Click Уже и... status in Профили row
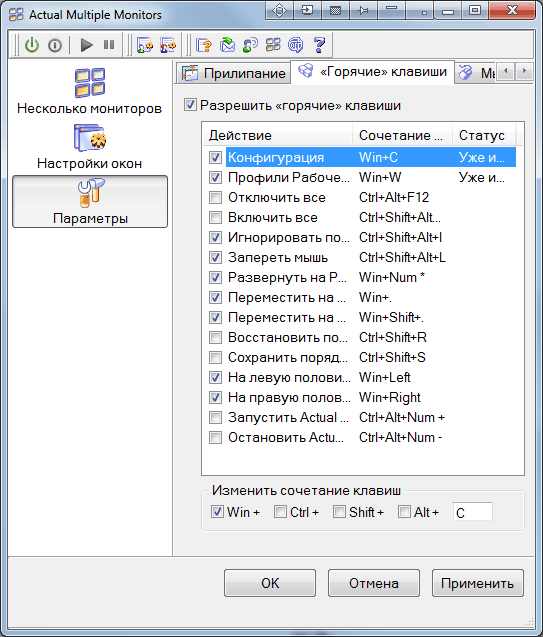The width and height of the screenshot is (543, 637). coord(482,177)
